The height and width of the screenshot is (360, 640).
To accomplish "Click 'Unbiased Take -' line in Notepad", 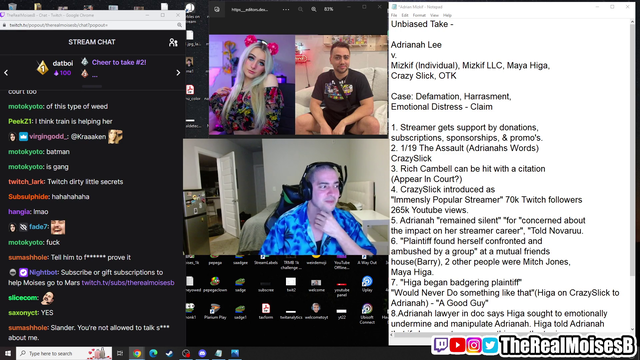I will (422, 24).
